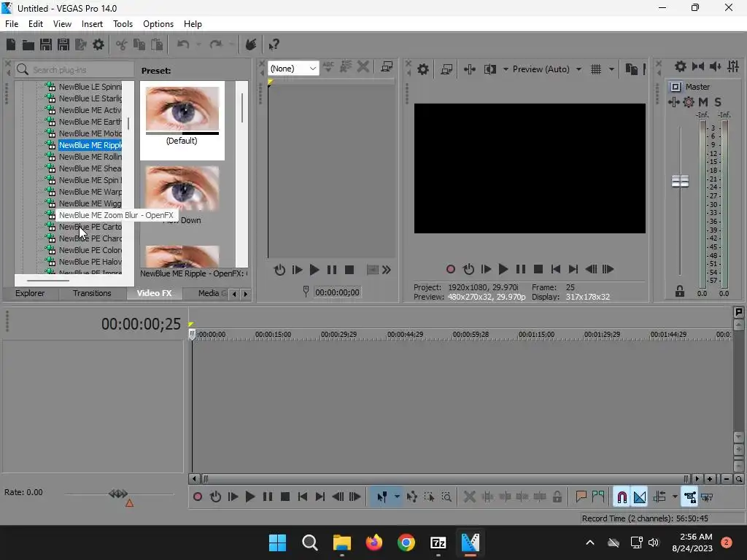Toggle Automatic Crossfades button
Screen dimensions: 747x560
640,497
